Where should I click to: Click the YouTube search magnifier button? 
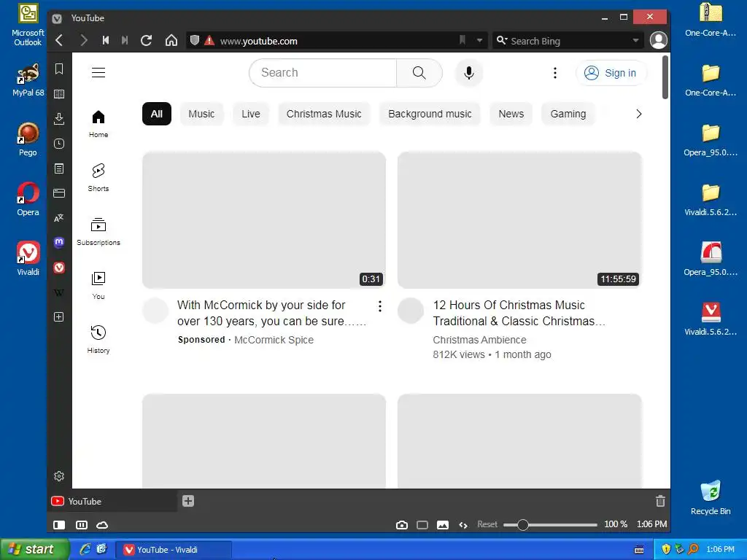(x=419, y=73)
